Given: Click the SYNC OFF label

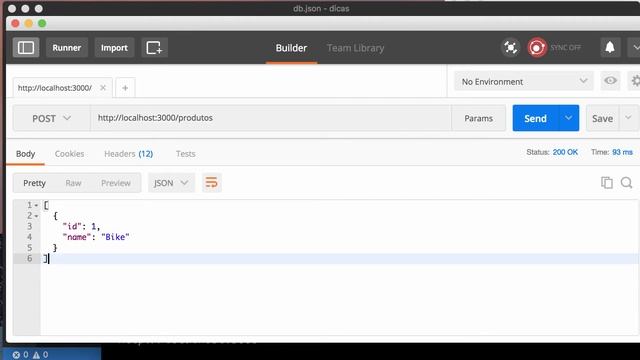Looking at the screenshot, I should point(565,48).
